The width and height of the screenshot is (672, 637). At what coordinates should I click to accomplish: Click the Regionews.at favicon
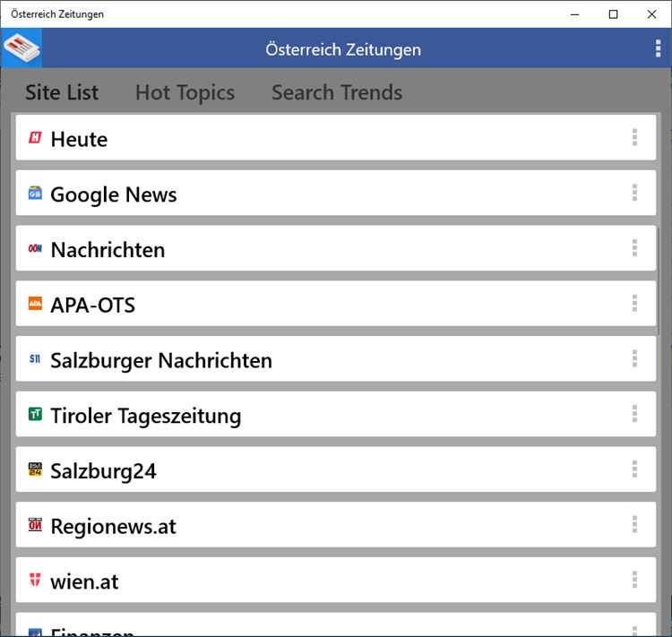click(35, 525)
